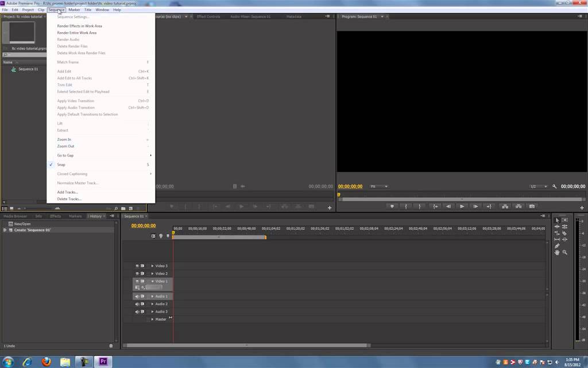Select the Hand tool in tools panel
The width and height of the screenshot is (588, 368).
click(557, 252)
